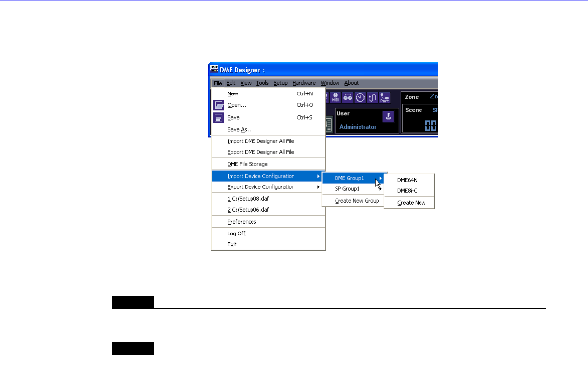The image size is (588, 373).
Task: Expand Export Device Configuration submenu arrow
Action: pyautogui.click(x=318, y=187)
